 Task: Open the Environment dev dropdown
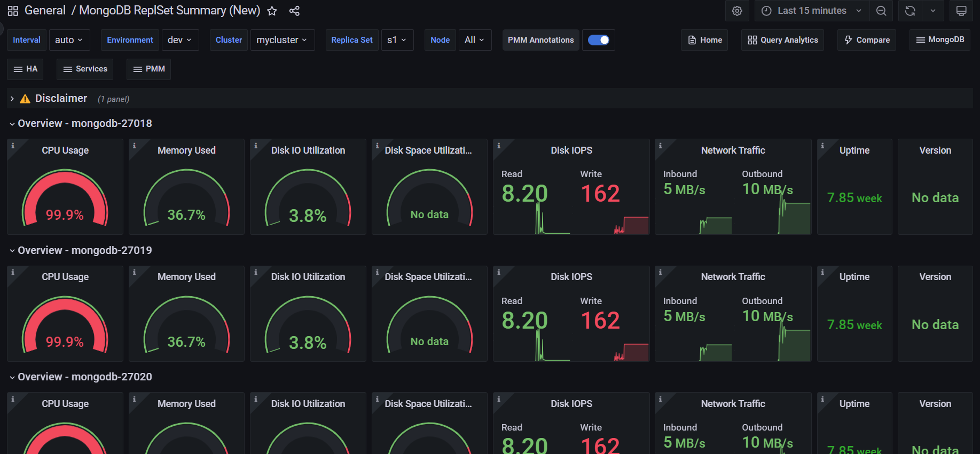[180, 40]
